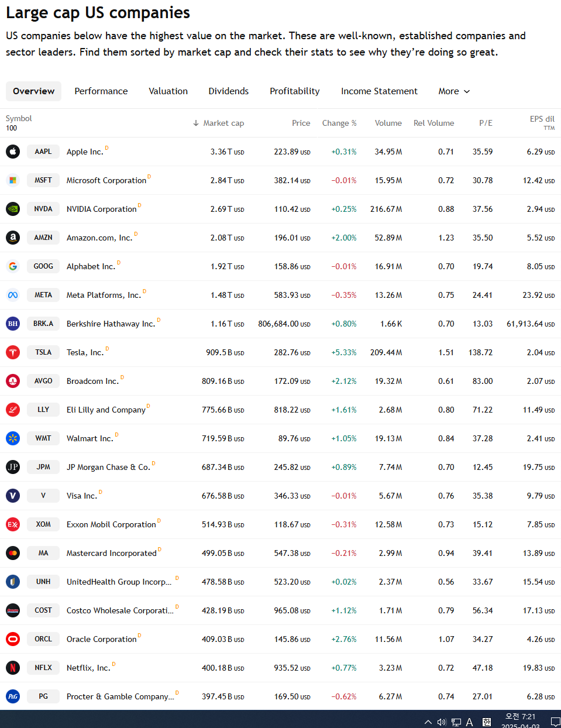Click the Costco logo icon

tap(13, 610)
